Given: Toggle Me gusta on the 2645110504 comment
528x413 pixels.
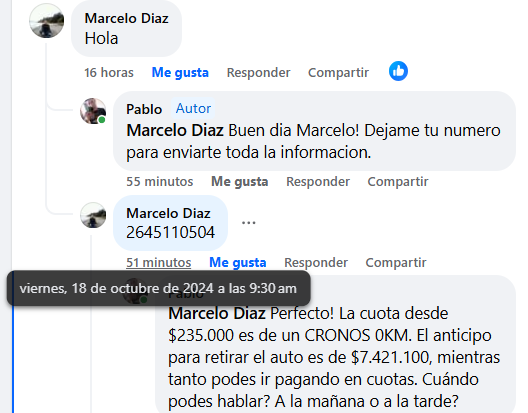Looking at the screenshot, I should [x=238, y=262].
